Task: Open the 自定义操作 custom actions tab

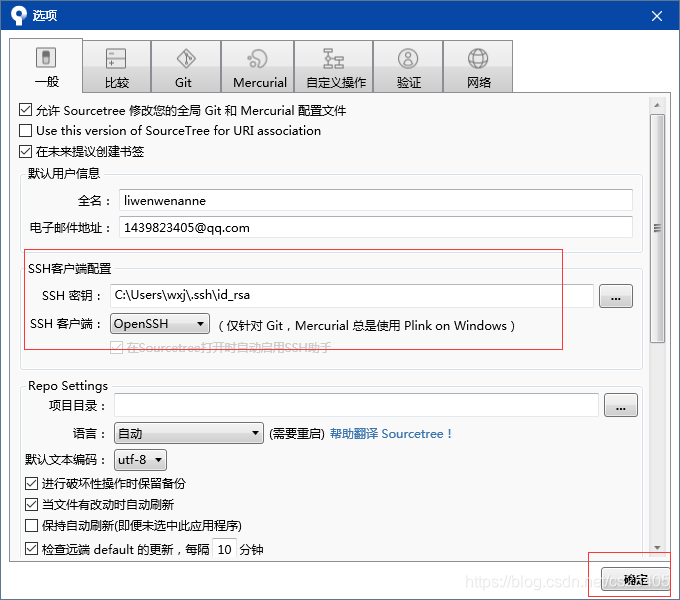Action: coord(333,67)
